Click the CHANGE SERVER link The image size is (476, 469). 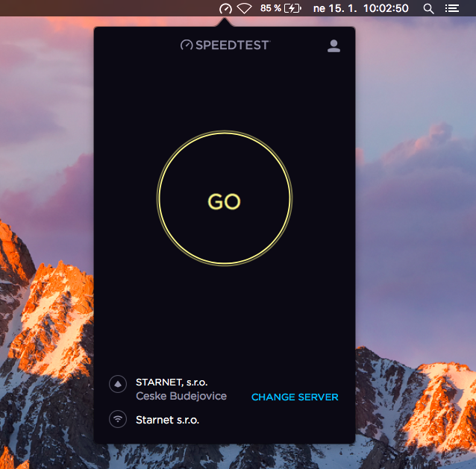click(295, 397)
